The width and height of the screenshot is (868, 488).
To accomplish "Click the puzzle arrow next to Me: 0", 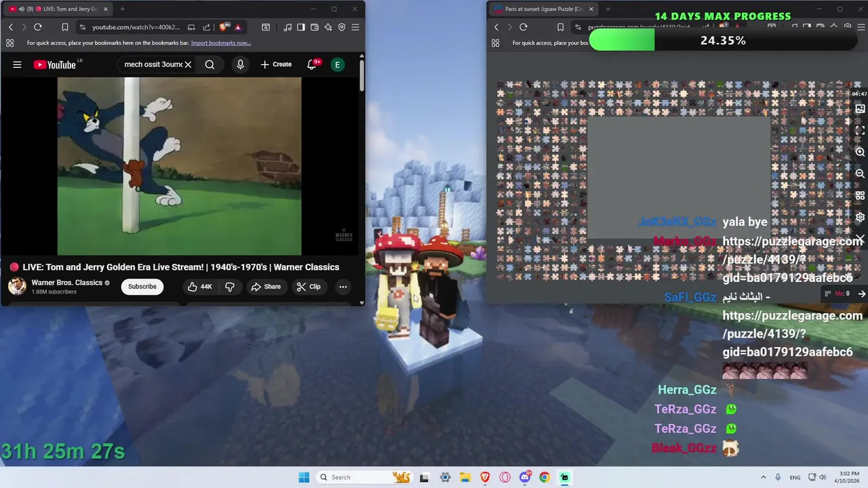I will point(861,293).
